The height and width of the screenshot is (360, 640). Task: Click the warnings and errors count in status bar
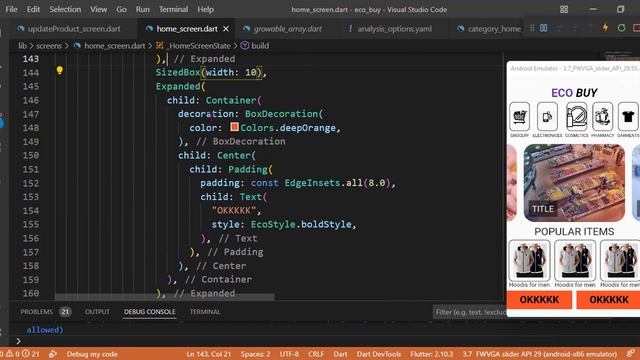pos(20,354)
